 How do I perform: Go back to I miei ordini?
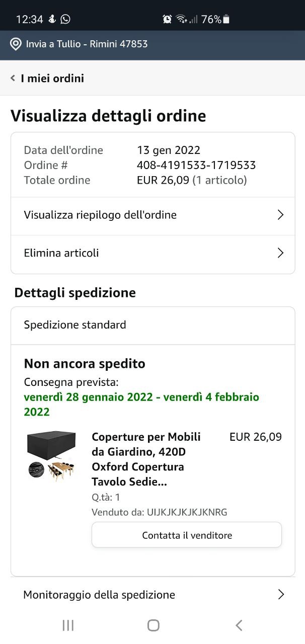[52, 78]
